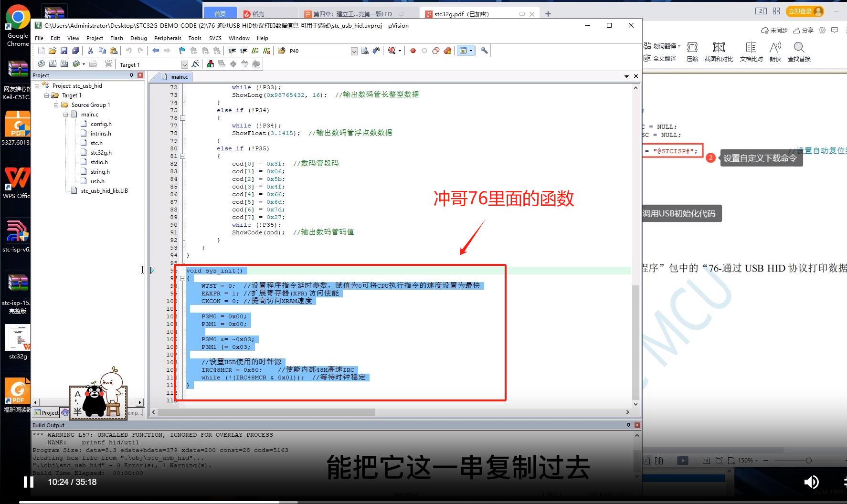Select stc32g.h in project tree
Image resolution: width=847 pixels, height=504 pixels.
(101, 153)
